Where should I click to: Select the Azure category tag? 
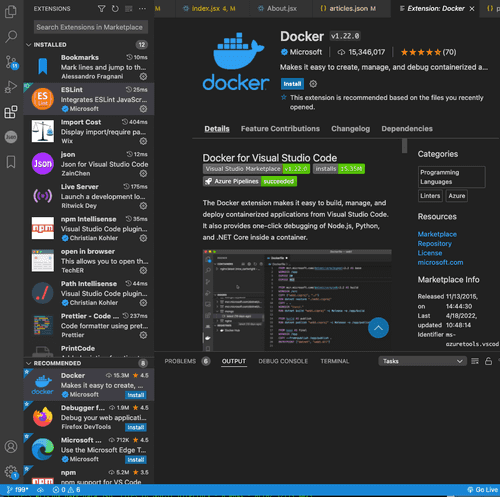pos(456,196)
